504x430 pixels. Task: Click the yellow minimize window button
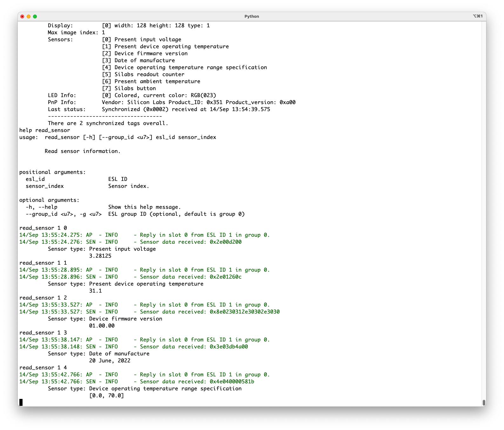click(29, 17)
